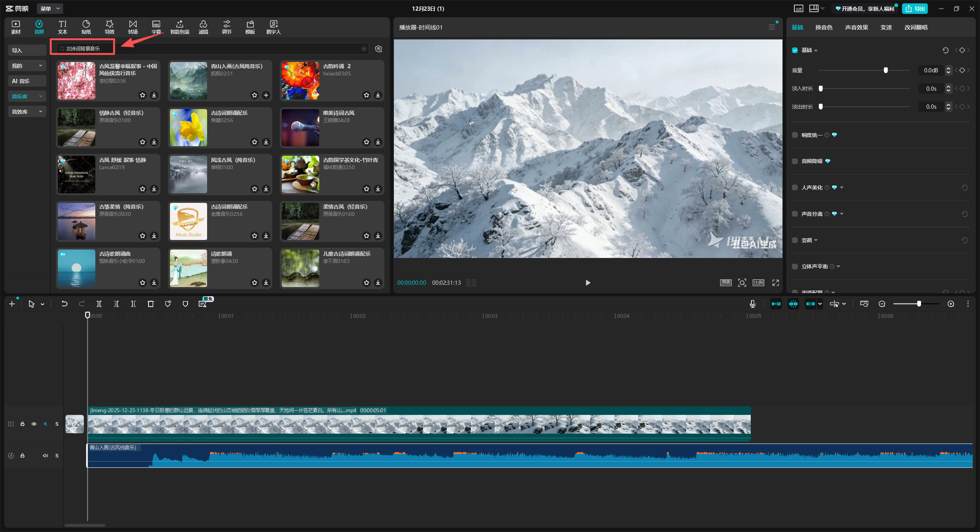This screenshot has height=532, width=980.
Task: Click the 导出 export button
Action: pyautogui.click(x=915, y=8)
